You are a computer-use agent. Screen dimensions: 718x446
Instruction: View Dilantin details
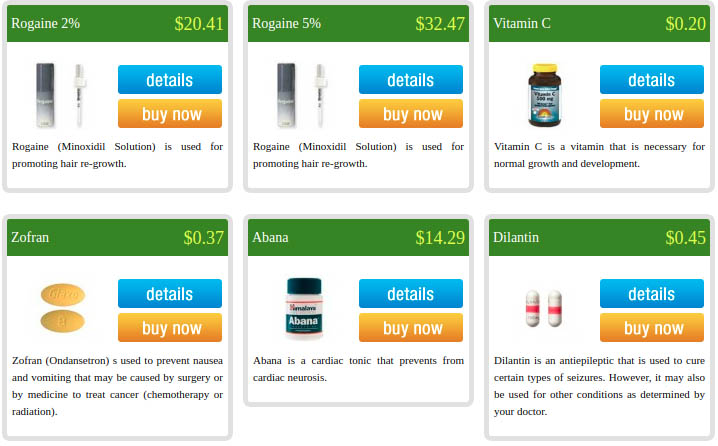[x=652, y=294]
